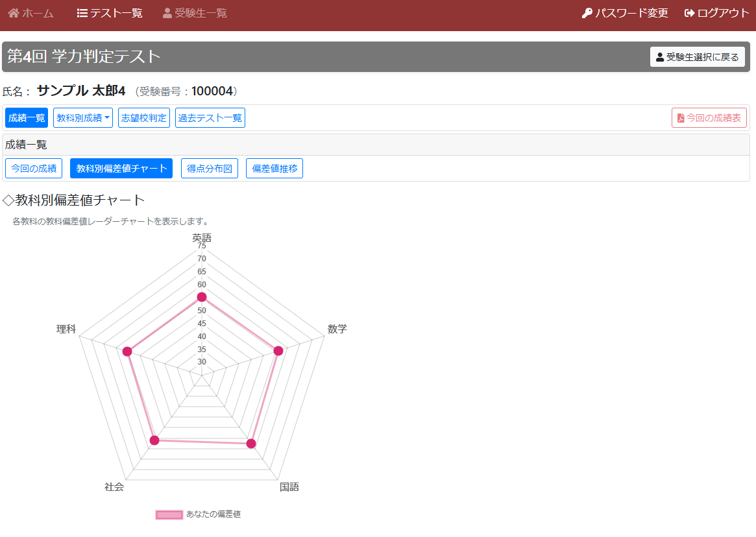Screen dimensions: 756x537
Task: Click the exam number 100004
Action: (x=212, y=91)
